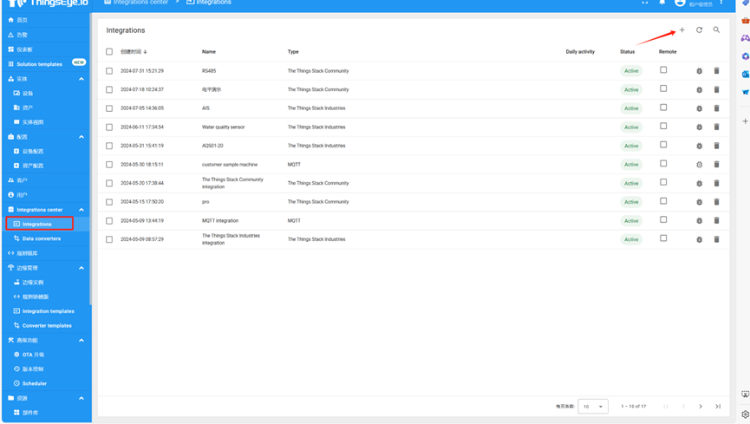Open the customer sample machine row name
Screen dimensions: 750x424
click(x=230, y=165)
